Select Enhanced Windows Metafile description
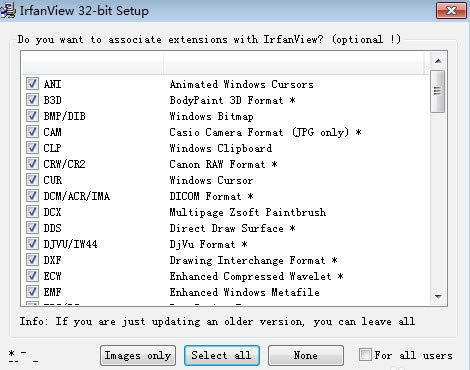Viewport: 470px width, 370px height. (245, 292)
